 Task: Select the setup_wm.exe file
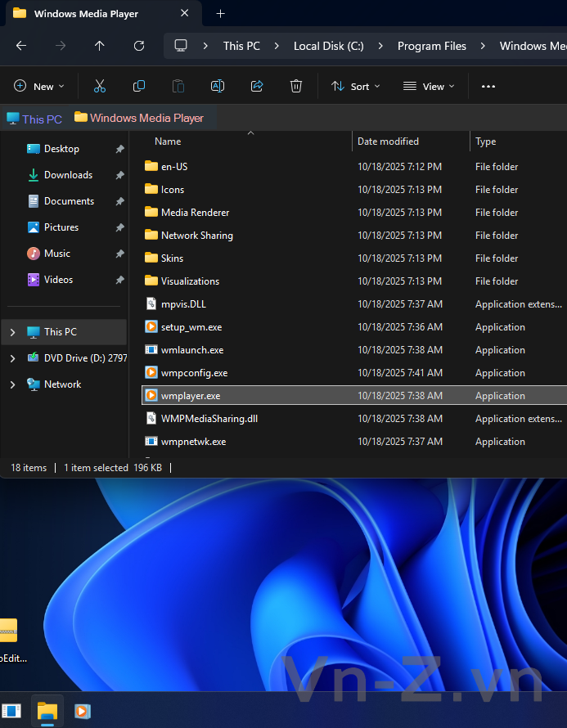[191, 327]
